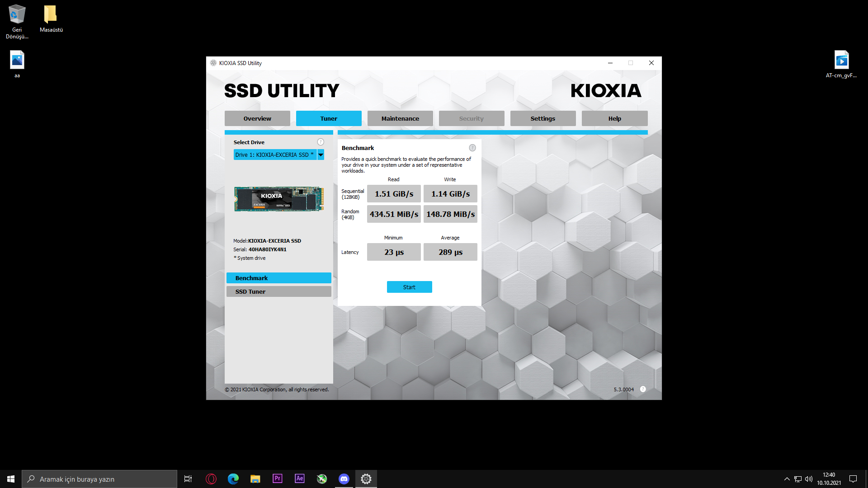Click Drive 1: KIOXIA-EXCERIA SSD combo box
Screen dimensions: 868x488
point(274,155)
